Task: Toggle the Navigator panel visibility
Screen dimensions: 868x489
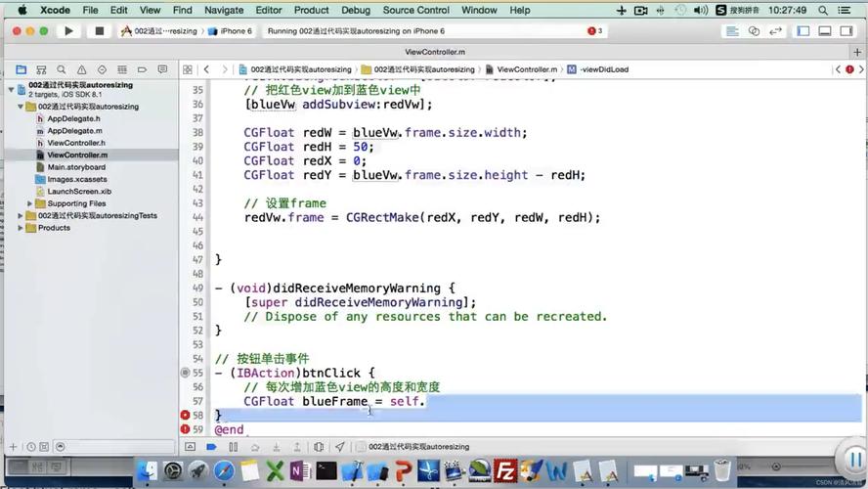Action: coord(803,31)
